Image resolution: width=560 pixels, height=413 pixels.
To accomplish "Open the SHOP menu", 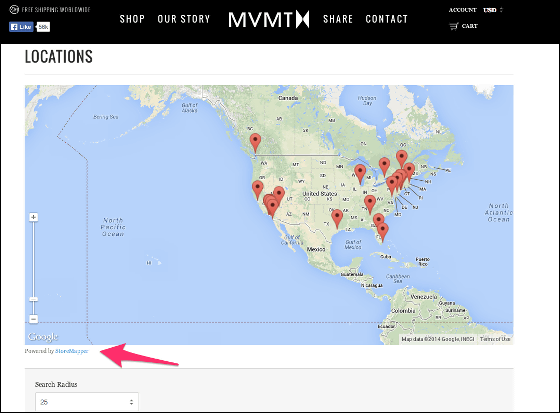I will (132, 19).
